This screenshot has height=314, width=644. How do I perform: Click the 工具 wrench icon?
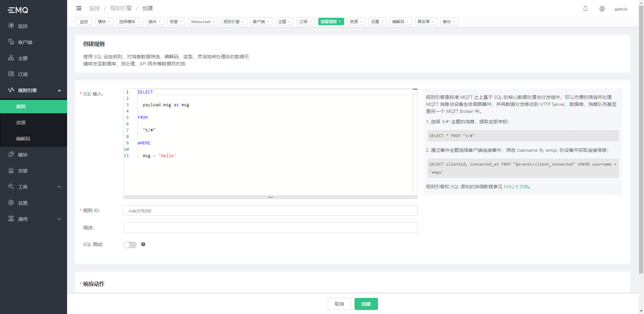point(11,187)
